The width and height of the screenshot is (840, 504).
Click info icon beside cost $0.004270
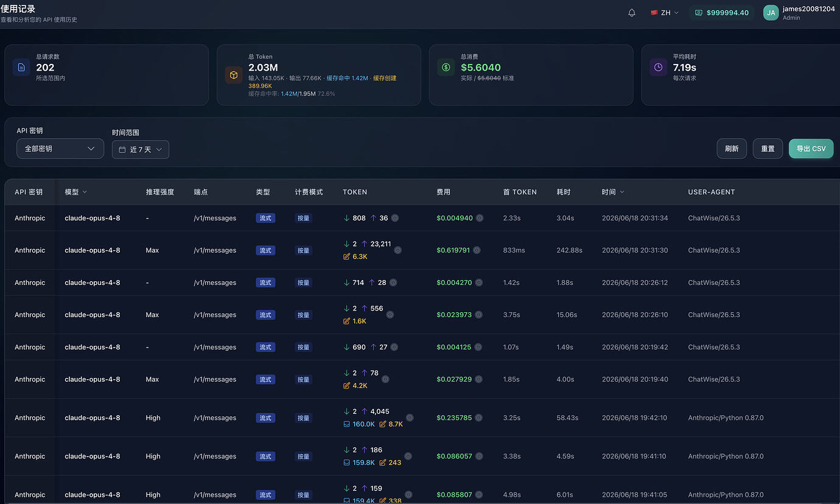[x=480, y=282]
